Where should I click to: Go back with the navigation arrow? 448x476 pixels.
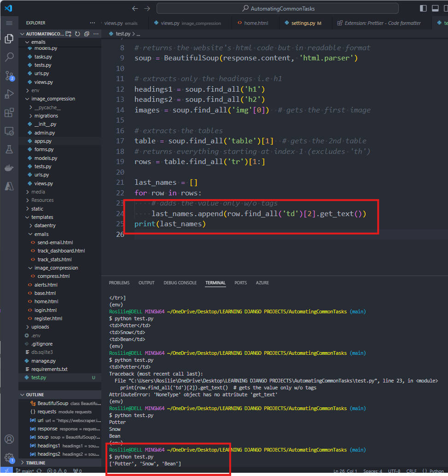point(135,8)
